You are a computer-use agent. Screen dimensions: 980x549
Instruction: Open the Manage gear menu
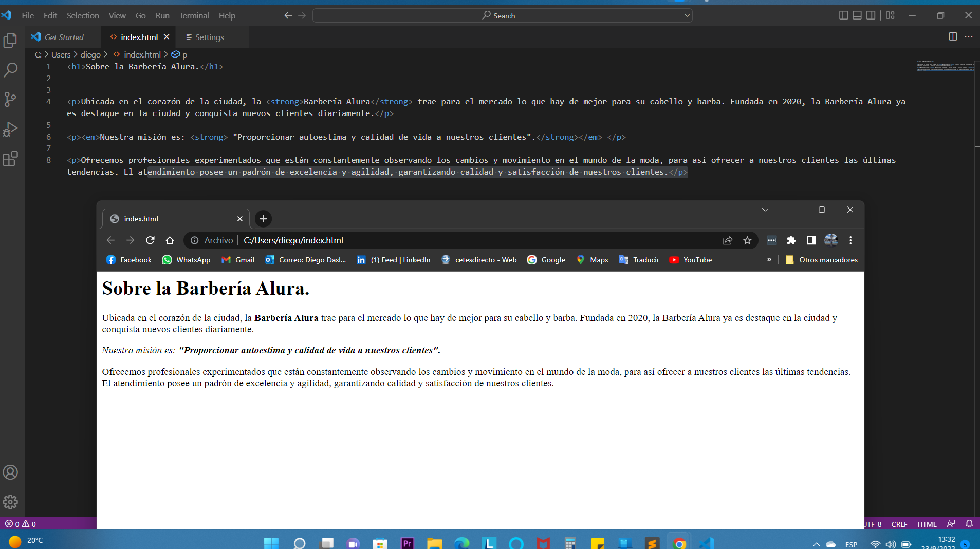pyautogui.click(x=10, y=502)
